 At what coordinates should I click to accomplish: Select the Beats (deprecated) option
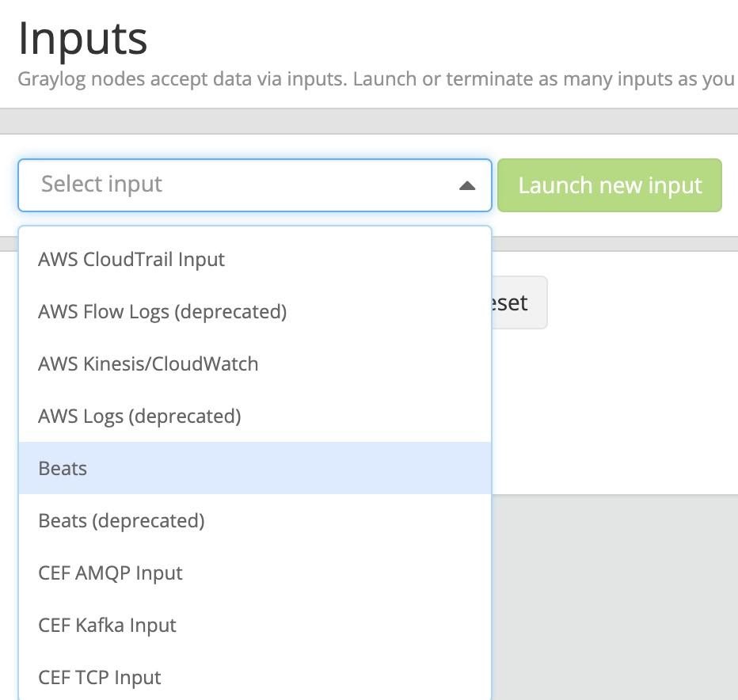point(121,521)
